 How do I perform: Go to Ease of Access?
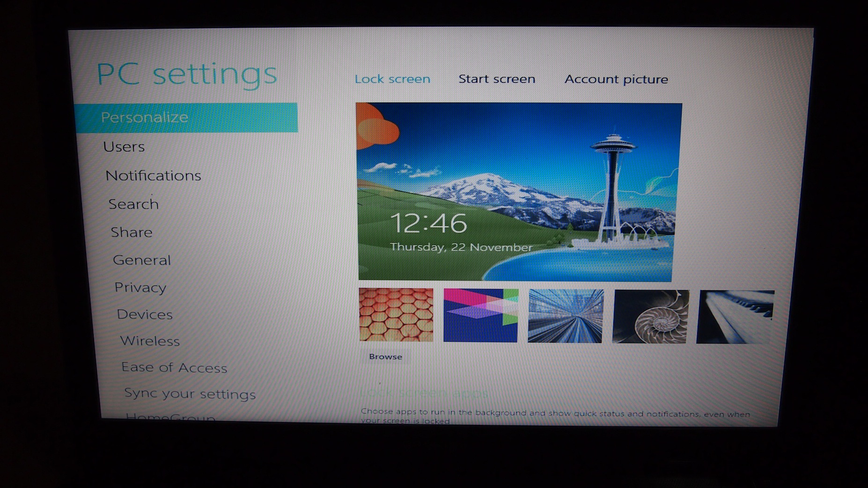click(x=174, y=367)
